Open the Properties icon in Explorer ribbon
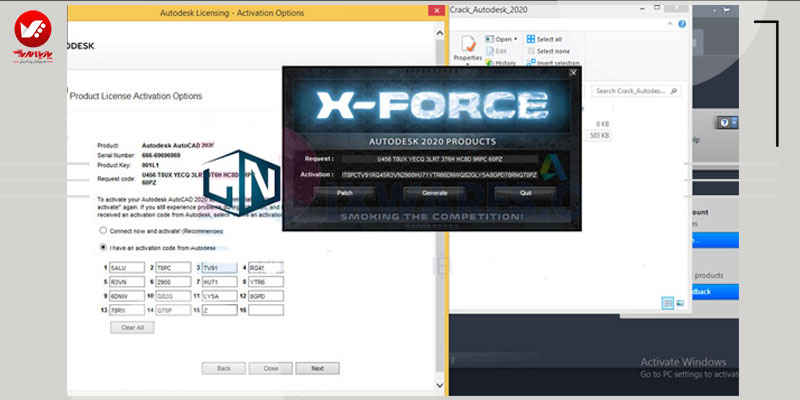The height and width of the screenshot is (400, 800). pos(468,44)
